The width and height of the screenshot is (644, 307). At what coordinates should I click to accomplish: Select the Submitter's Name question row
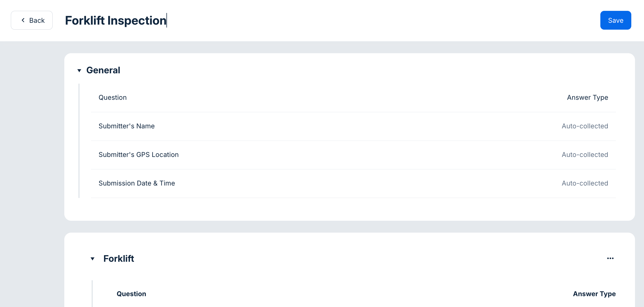(127, 126)
